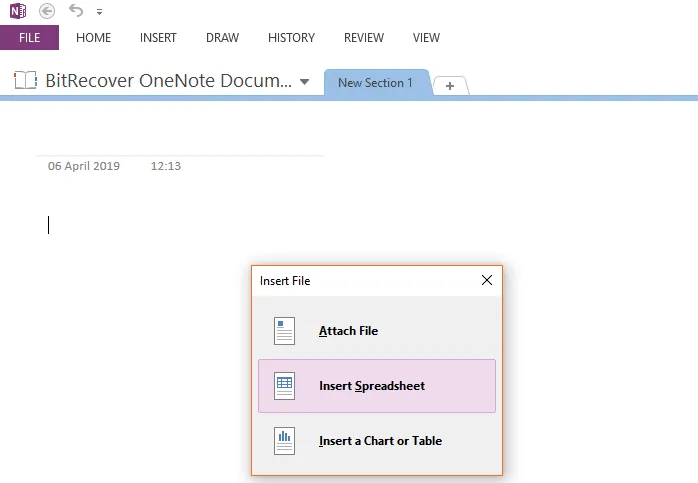Select the New Section 1 tab
Image resolution: width=698 pixels, height=483 pixels.
pos(375,83)
